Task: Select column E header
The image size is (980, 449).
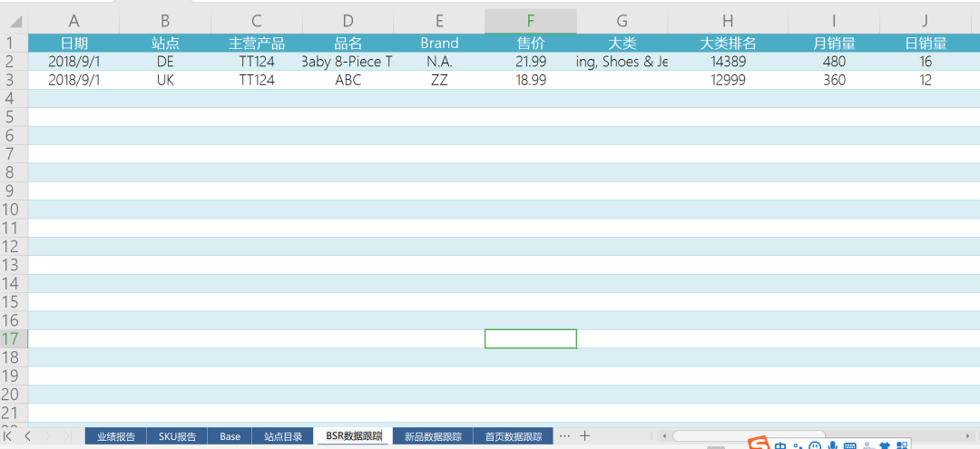Action: (x=439, y=22)
